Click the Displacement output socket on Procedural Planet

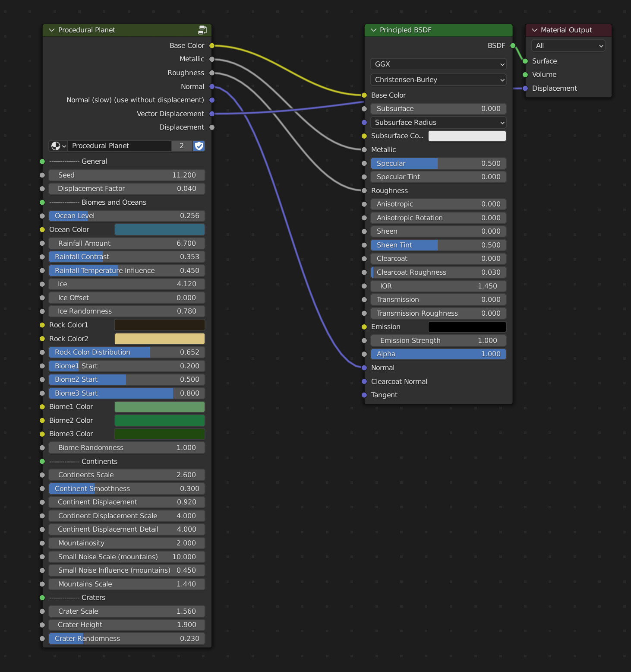(212, 127)
